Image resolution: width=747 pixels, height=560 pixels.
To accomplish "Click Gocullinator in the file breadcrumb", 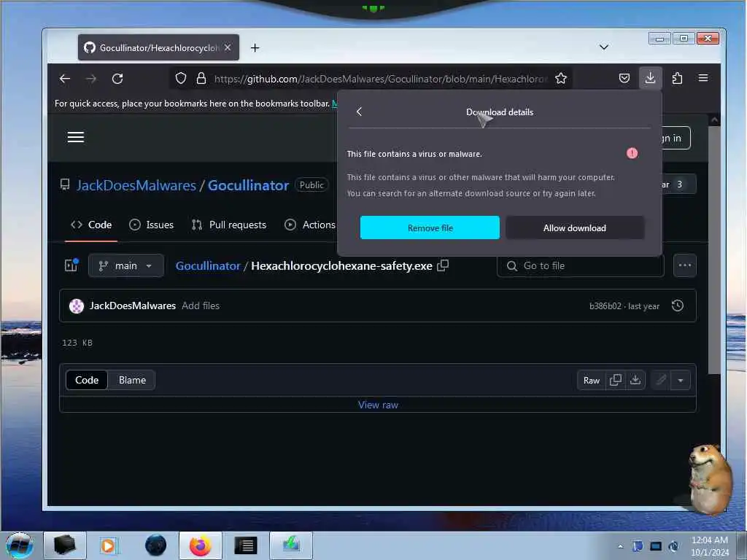I will [208, 265].
